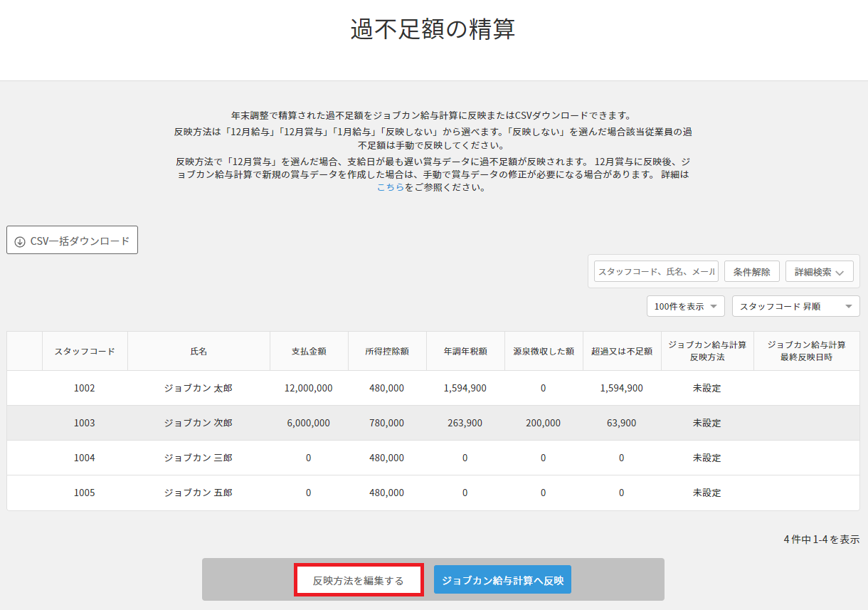The width and height of the screenshot is (868, 610).
Task: Open the 100件を表示 dropdown
Action: (685, 306)
